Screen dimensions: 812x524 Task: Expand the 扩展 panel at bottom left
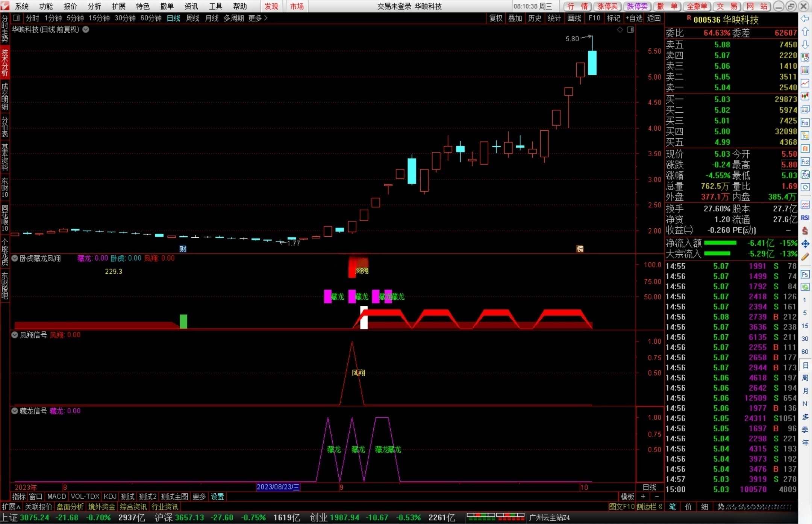(x=11, y=507)
